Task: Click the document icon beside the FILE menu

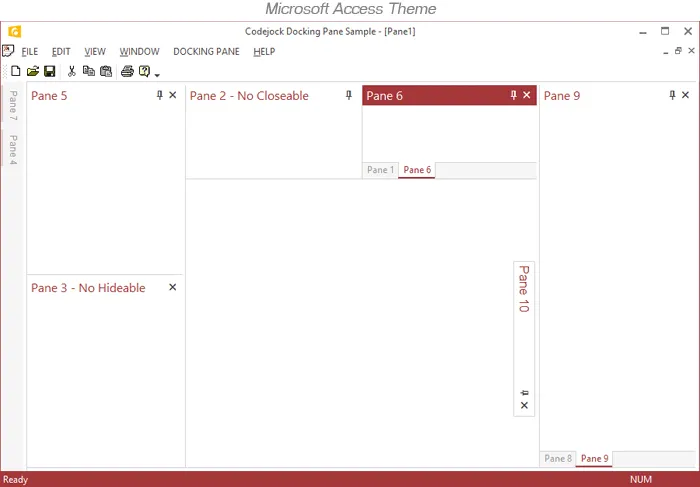Action: 8,51
